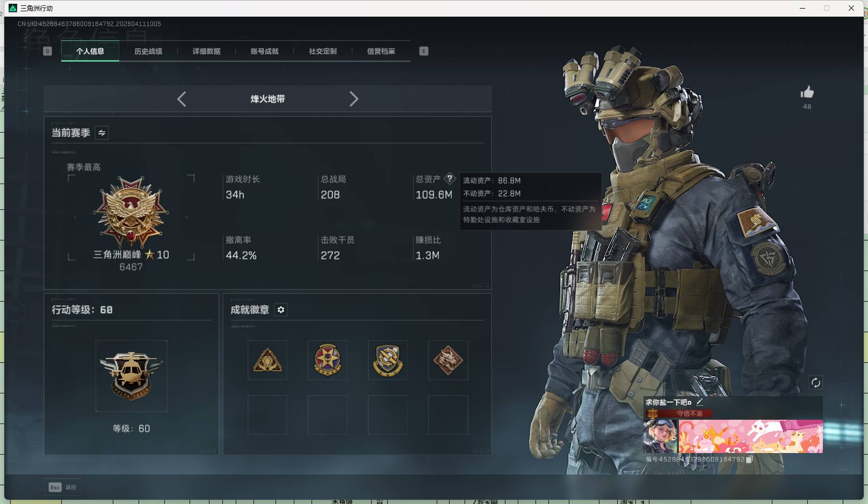Show next mode with the right chevron

(354, 99)
